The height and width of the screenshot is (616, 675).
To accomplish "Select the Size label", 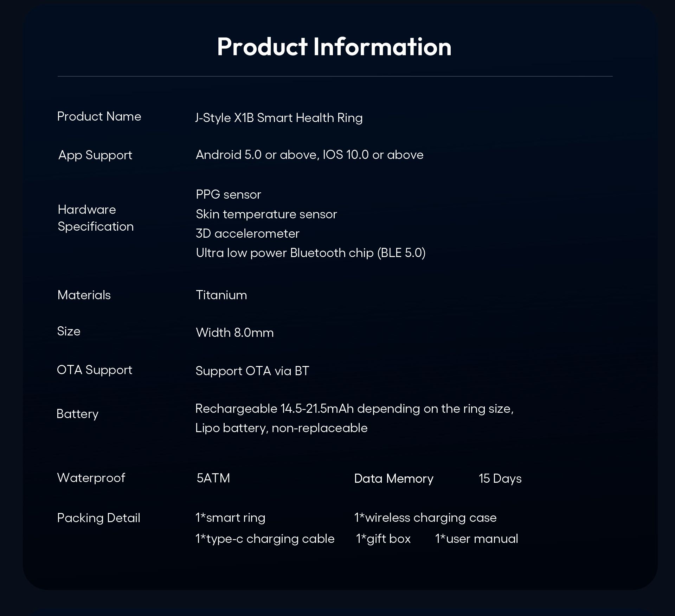I will coord(69,331).
